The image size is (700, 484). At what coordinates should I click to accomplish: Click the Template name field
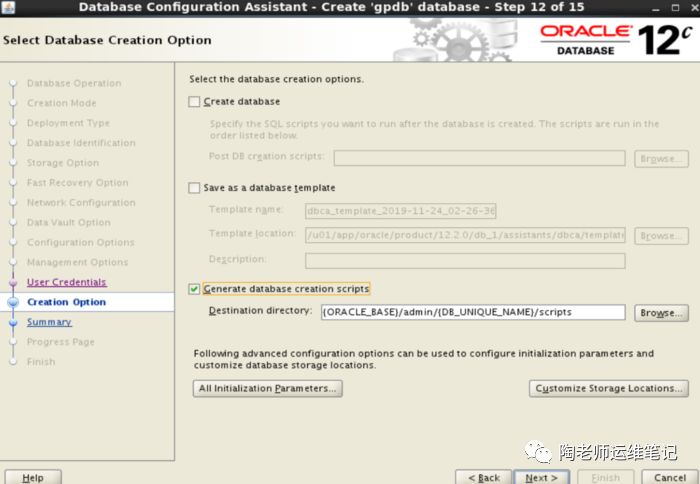coord(401,211)
